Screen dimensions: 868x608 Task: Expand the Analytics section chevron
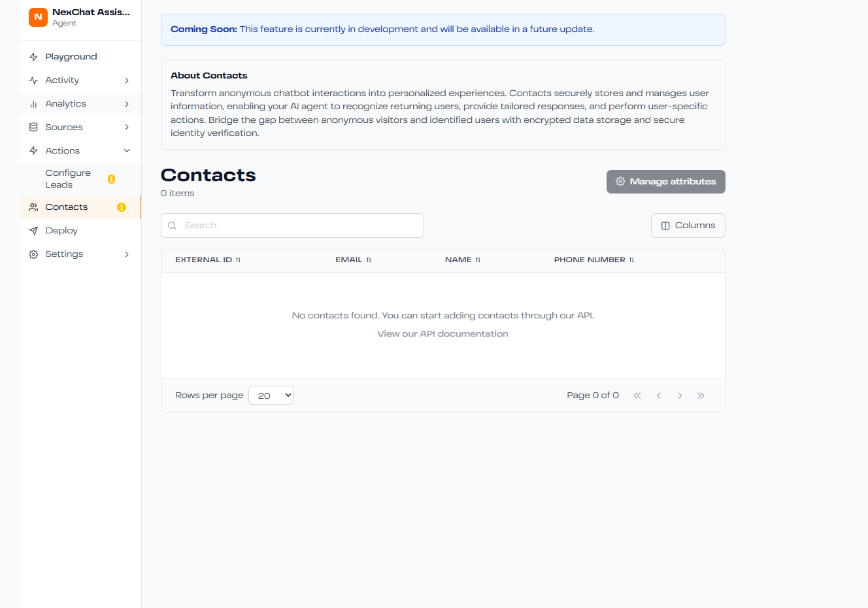127,104
